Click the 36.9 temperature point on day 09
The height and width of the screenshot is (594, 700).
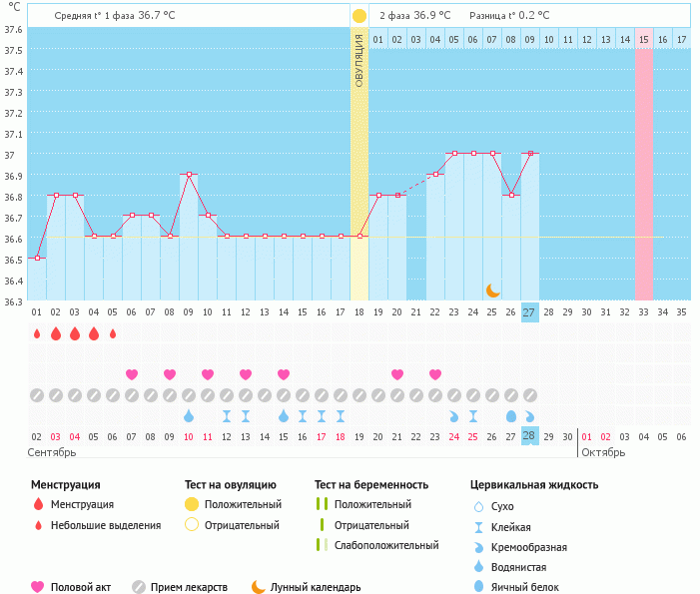(189, 174)
